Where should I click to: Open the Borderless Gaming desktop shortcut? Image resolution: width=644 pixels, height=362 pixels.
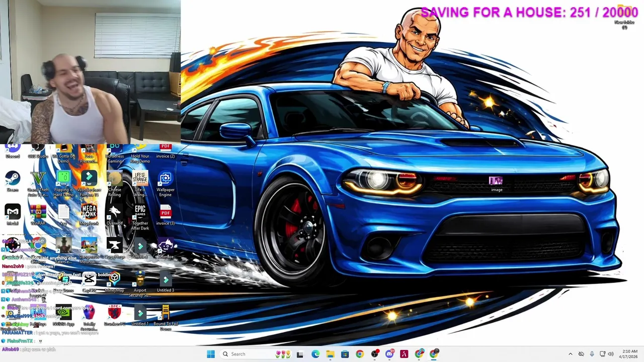pos(115,153)
